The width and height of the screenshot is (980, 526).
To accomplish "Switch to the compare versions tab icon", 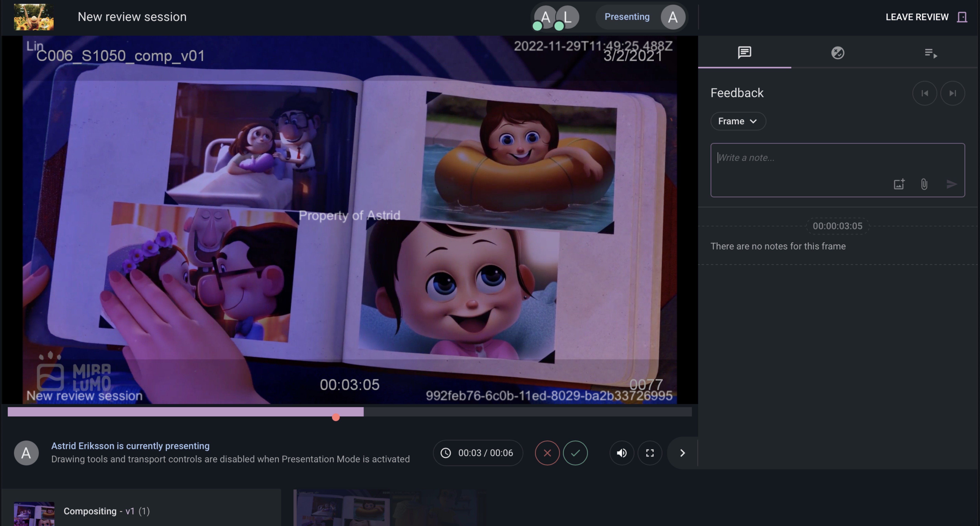I will pyautogui.click(x=837, y=52).
